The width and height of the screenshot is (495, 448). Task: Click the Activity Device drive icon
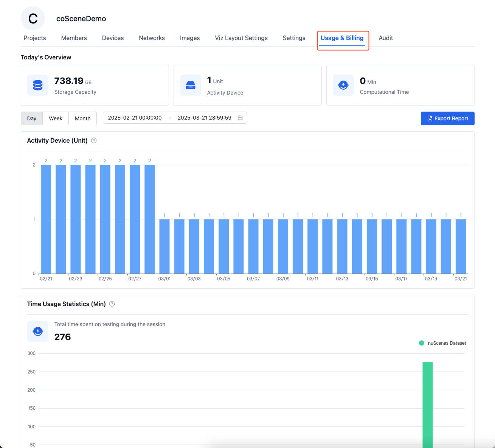tap(191, 85)
